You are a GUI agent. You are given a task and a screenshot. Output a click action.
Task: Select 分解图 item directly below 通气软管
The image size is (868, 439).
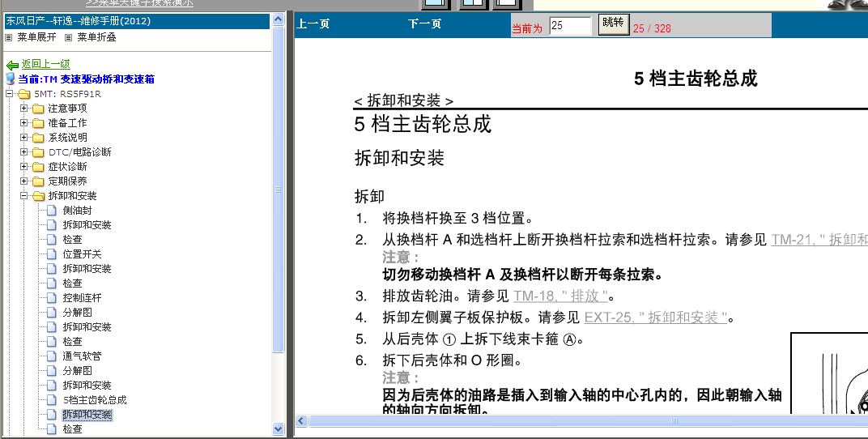pos(78,370)
